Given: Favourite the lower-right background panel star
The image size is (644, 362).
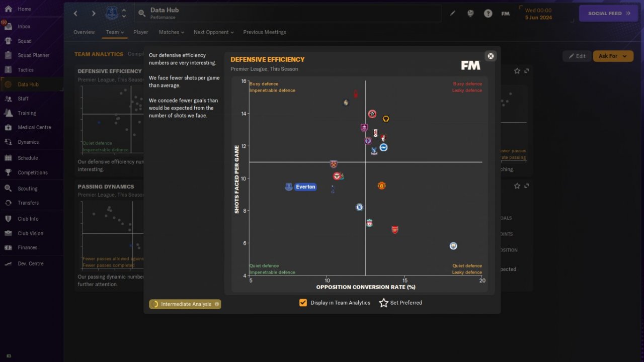Looking at the screenshot, I should pos(517,186).
